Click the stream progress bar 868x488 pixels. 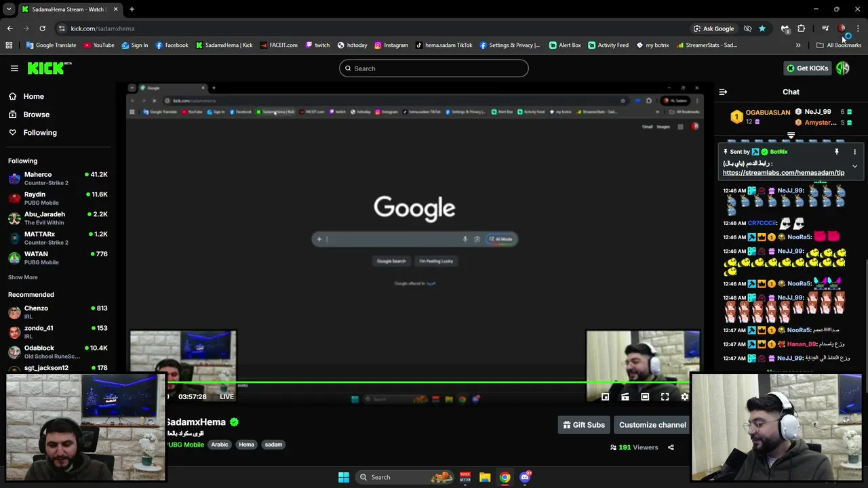(414, 382)
